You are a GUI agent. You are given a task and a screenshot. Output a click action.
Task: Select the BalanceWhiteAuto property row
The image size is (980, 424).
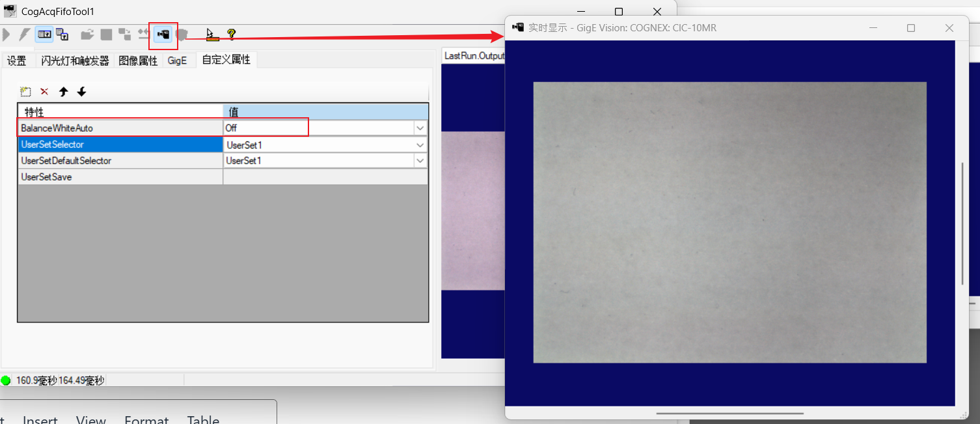[x=120, y=128]
